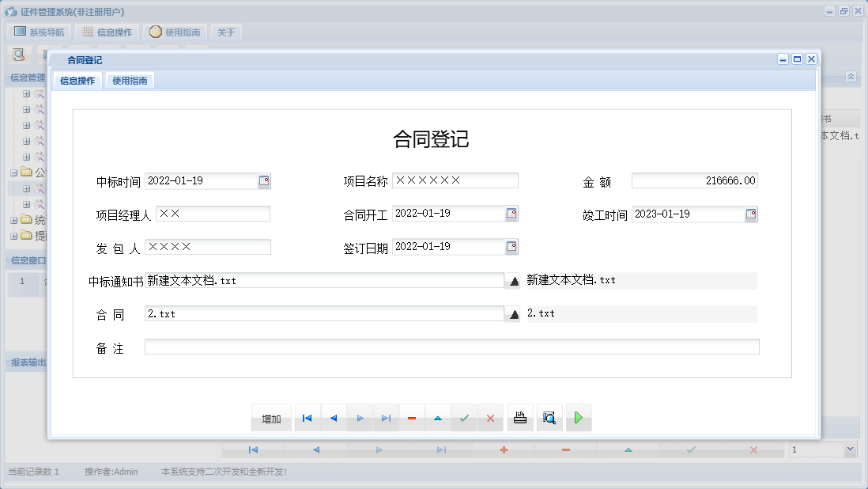The width and height of the screenshot is (868, 489).
Task: Confirm the record with the green check icon
Action: tap(465, 418)
